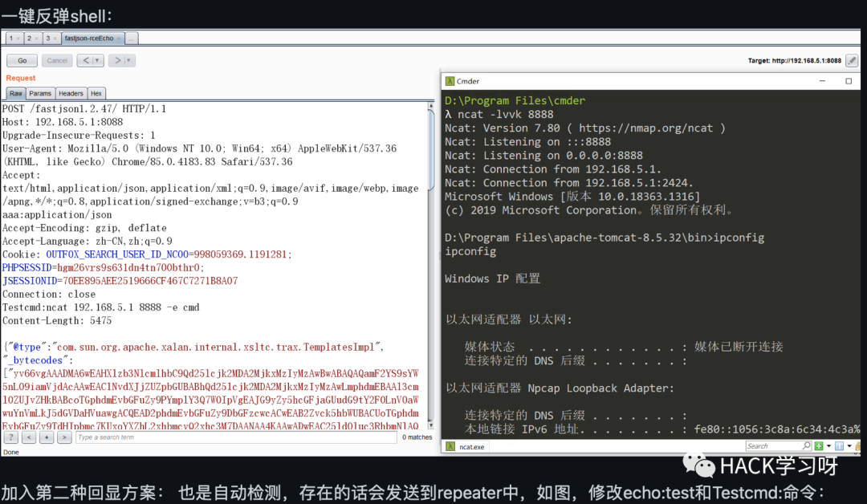
Task: Click the 'Upgrade-Insecure-Requests: 1' line
Action: pos(79,135)
